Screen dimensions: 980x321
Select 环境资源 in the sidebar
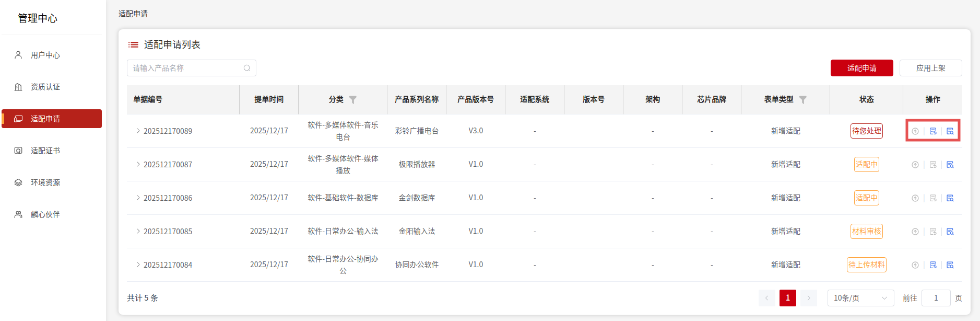coord(45,182)
